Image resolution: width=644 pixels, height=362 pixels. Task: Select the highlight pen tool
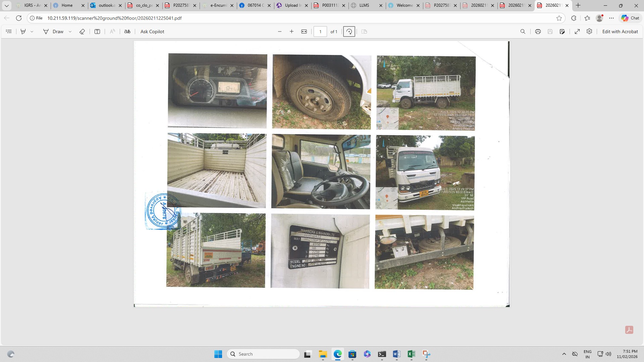click(x=23, y=32)
